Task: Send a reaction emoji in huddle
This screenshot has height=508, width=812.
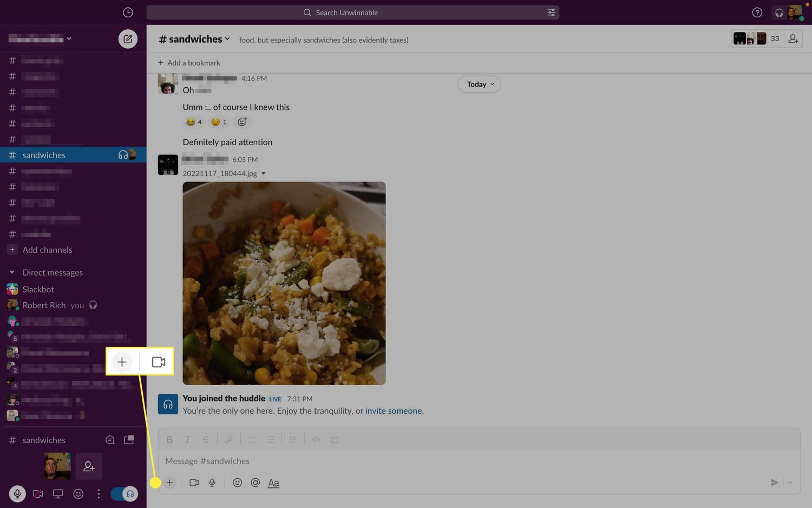Action: 78,494
